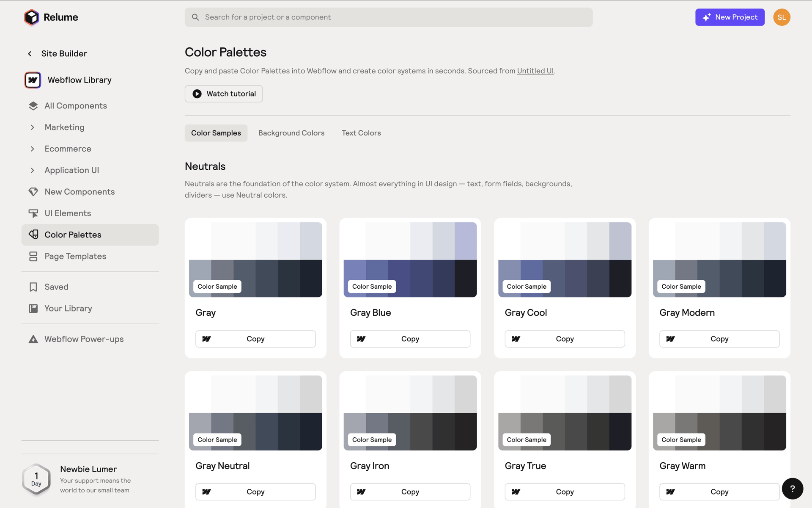Click the Page Templates icon
The image size is (812, 508).
pyautogui.click(x=33, y=256)
